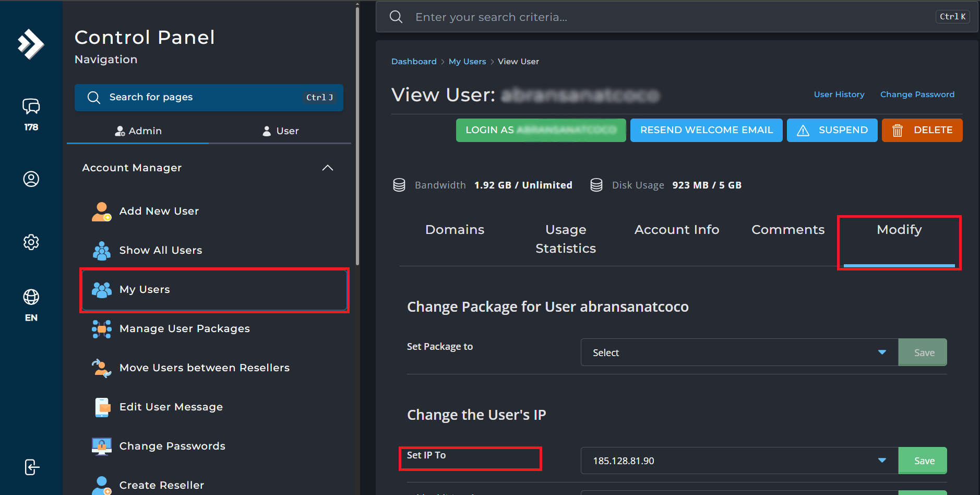Click the Bandwidth database icon
Screen dimensions: 980x495
(x=399, y=185)
